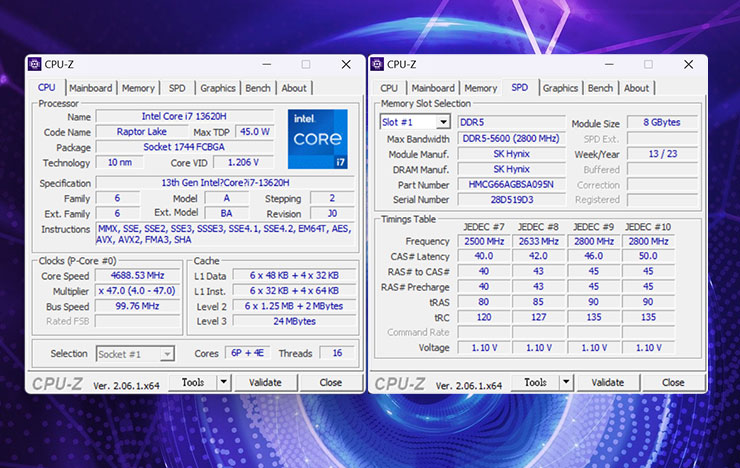Image resolution: width=740 pixels, height=468 pixels.
Task: Click JEDEC #8 frequency cell 2633 MHz
Action: [x=538, y=241]
